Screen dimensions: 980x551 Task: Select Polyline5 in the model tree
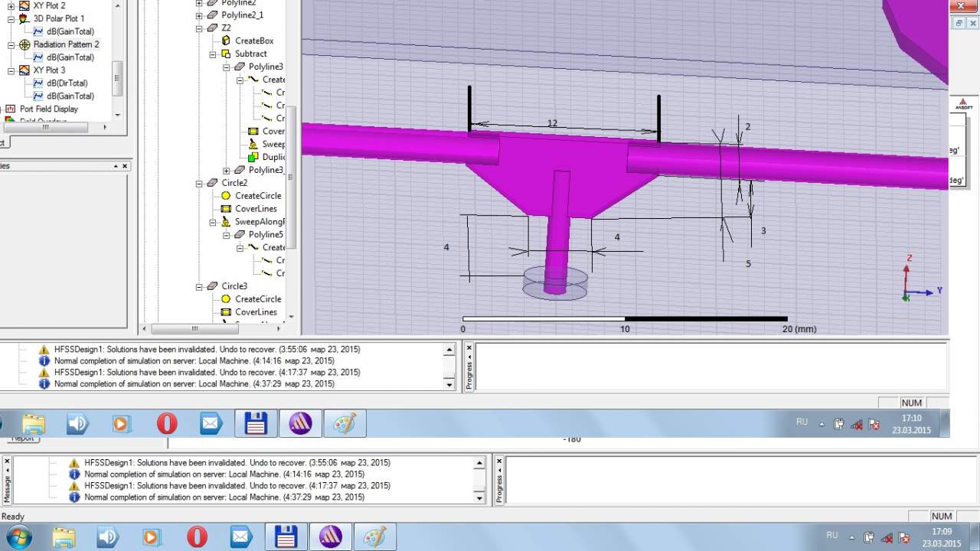[x=265, y=235]
